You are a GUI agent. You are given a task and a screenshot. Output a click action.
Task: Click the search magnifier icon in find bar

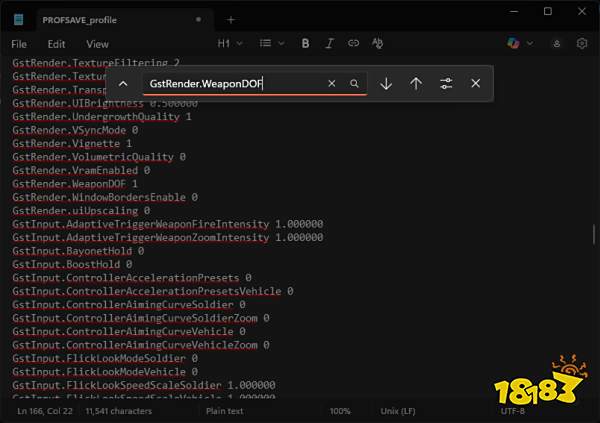354,84
